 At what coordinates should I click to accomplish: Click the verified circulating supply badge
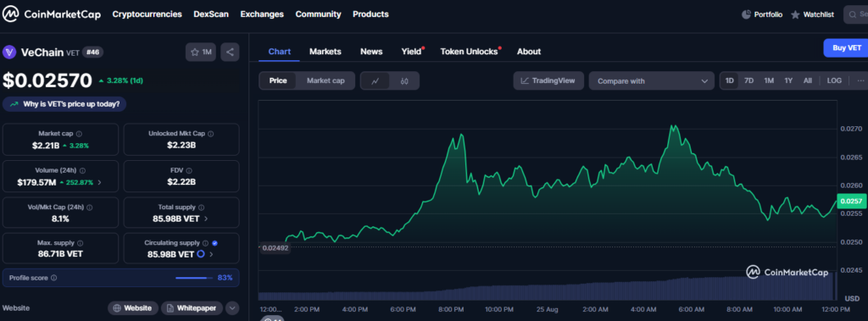coord(214,243)
